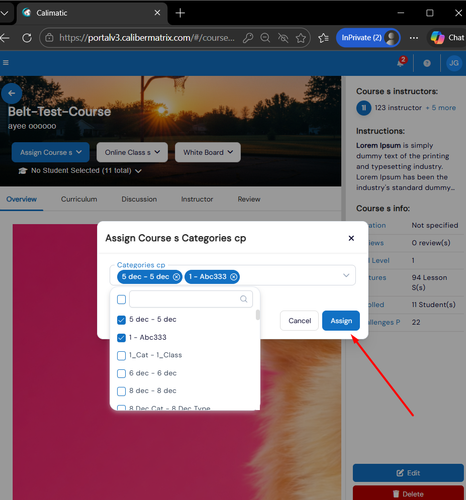The image size is (466, 500).
Task: Open '+ 5 more' instructors link
Action: tap(441, 108)
